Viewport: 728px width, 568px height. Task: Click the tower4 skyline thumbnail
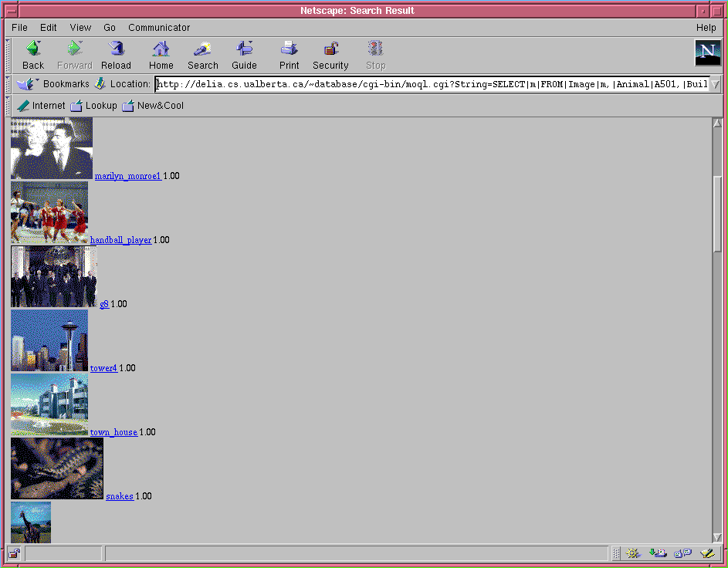coord(49,340)
